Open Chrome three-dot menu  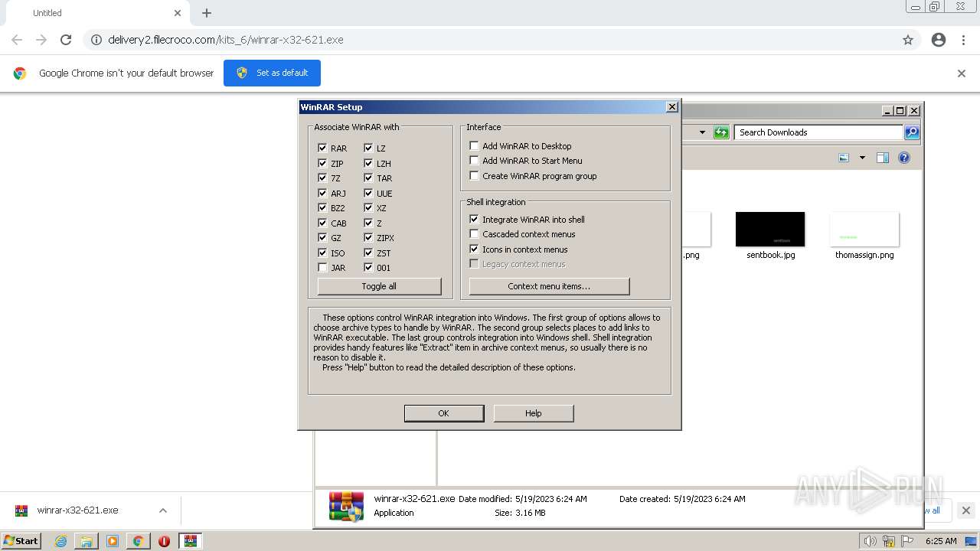tap(964, 40)
